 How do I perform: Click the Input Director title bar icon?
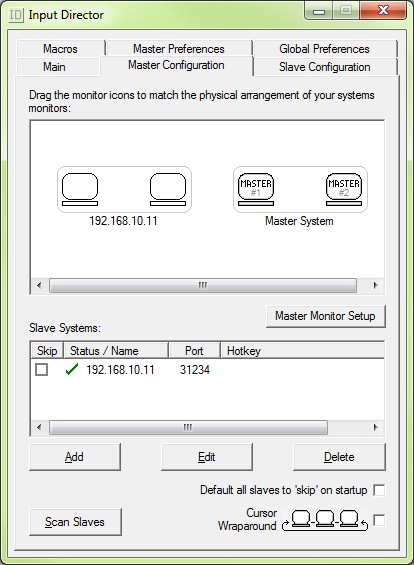(x=16, y=15)
